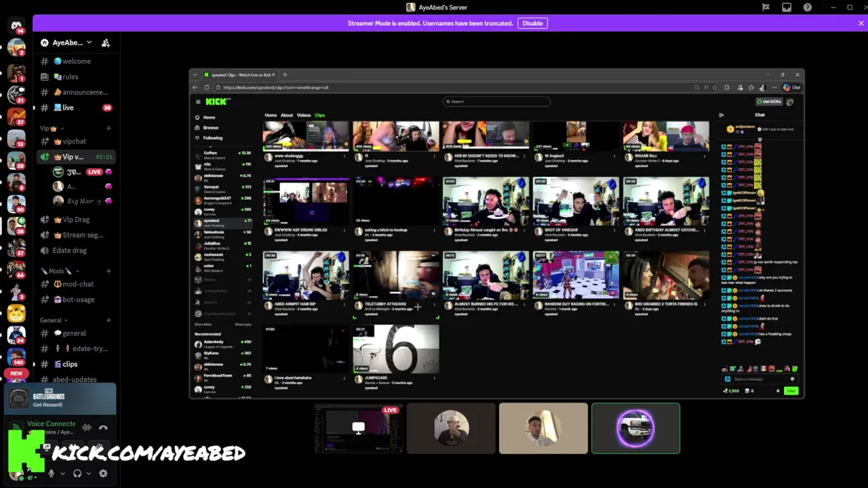Open the bot-usage channel
868x488 pixels.
click(x=75, y=300)
